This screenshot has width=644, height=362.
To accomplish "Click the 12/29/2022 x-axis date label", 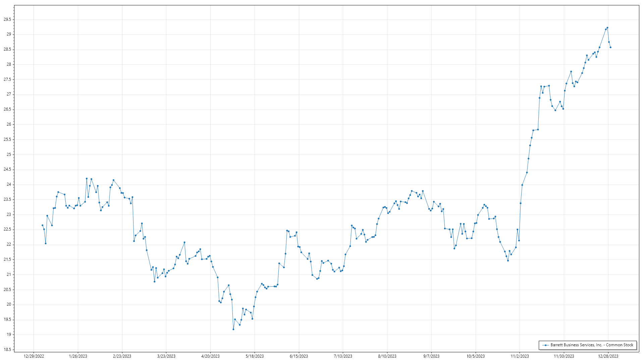I will (34, 356).
